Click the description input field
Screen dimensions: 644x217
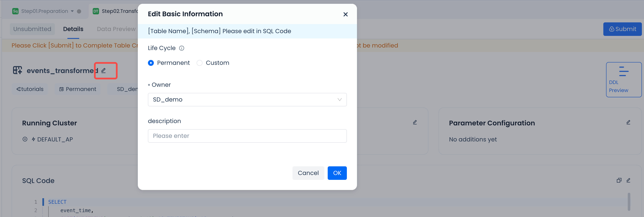pos(247,136)
